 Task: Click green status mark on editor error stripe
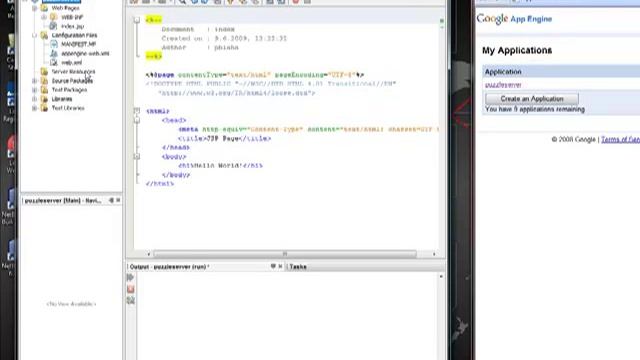442,20
